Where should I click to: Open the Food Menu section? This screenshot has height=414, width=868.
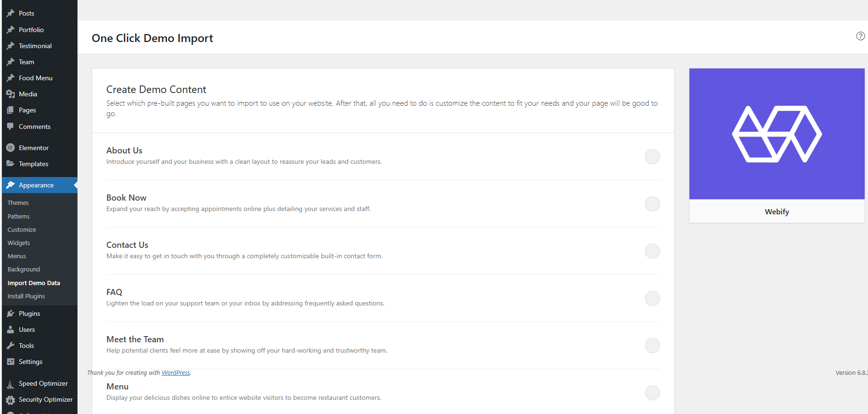[x=40, y=78]
